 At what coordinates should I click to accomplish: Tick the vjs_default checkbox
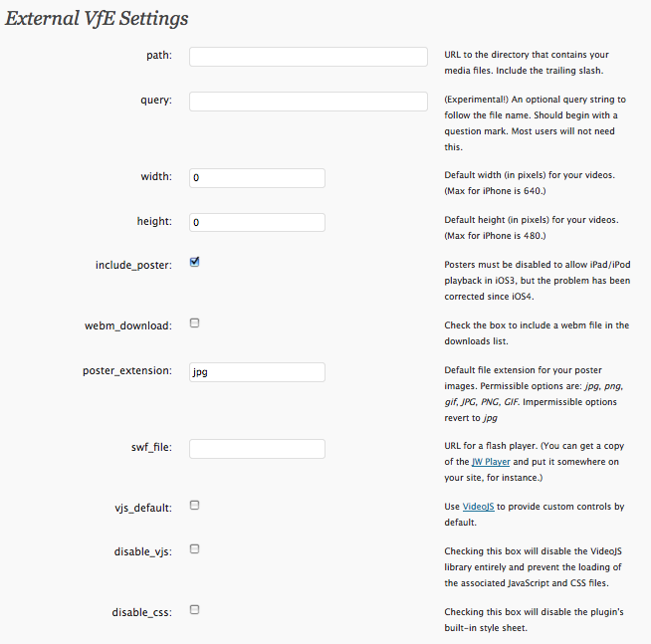(195, 505)
